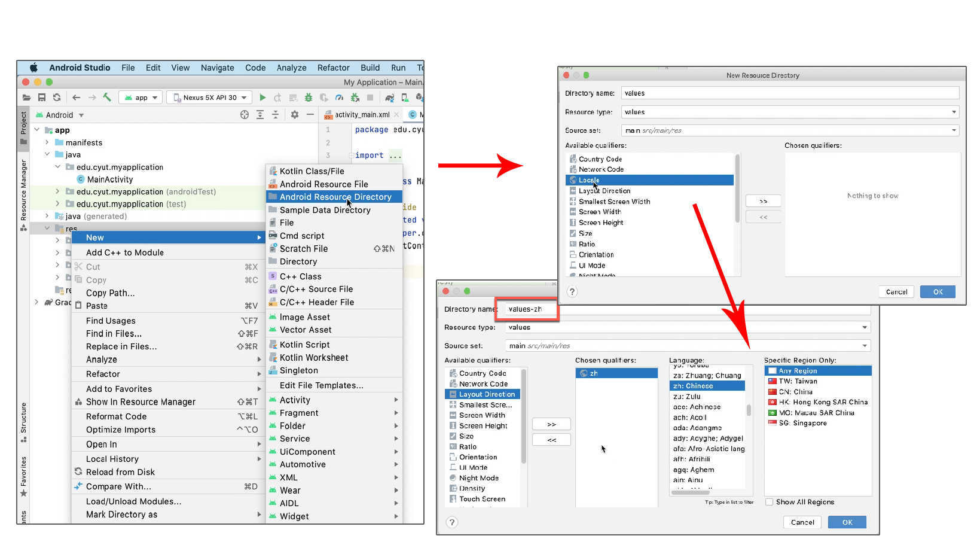
Task: Click OK in the upper New Resource Directory dialog
Action: pos(938,292)
